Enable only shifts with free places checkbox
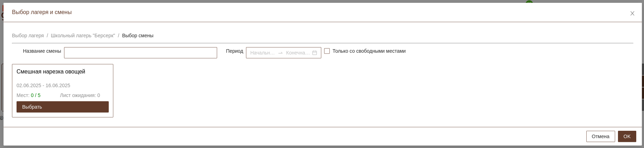644x148 pixels. [x=327, y=51]
